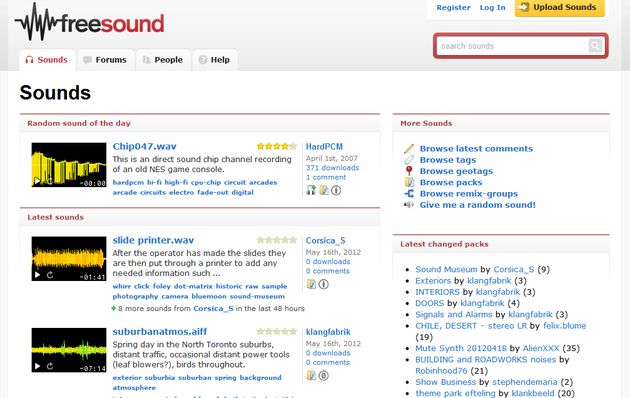Image resolution: width=630 pixels, height=398 pixels.
Task: Click the freesound logo
Action: coord(90,22)
